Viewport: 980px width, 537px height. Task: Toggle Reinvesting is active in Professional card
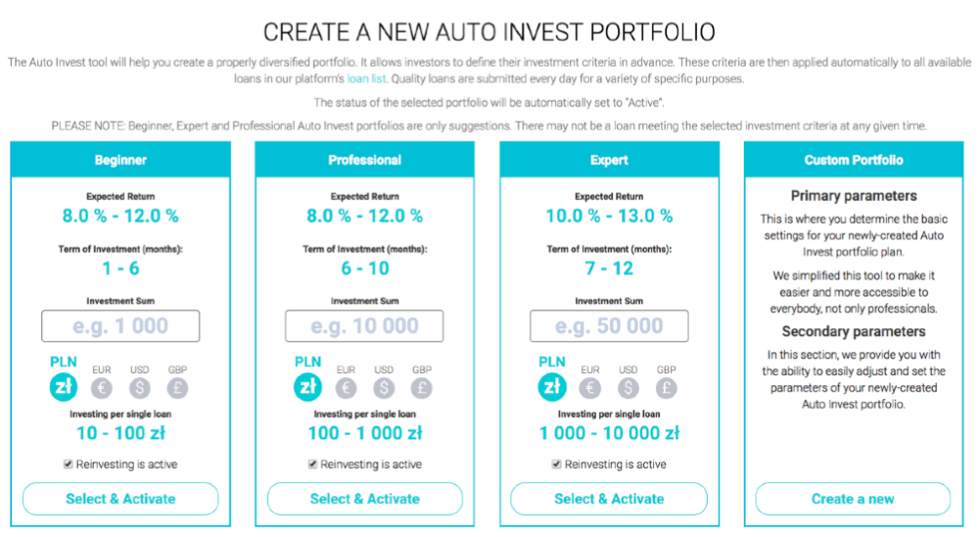click(312, 464)
